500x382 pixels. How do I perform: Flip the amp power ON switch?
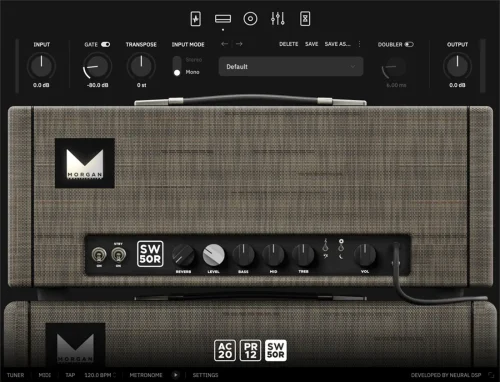click(x=99, y=255)
